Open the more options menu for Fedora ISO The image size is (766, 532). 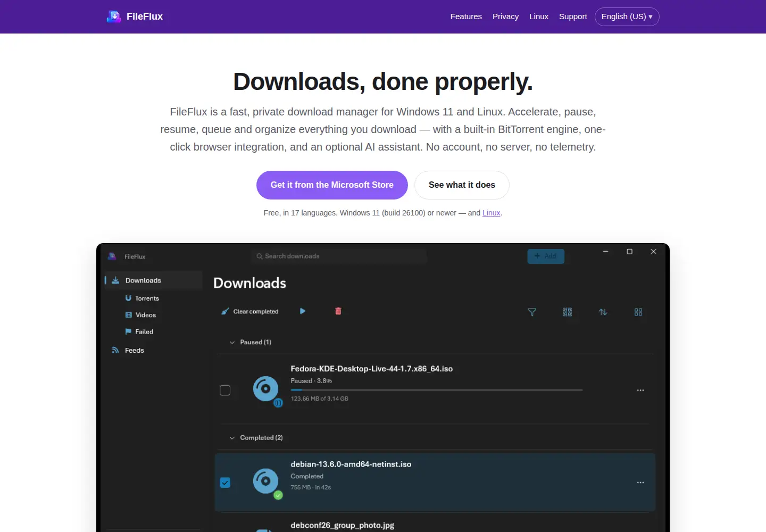640,390
